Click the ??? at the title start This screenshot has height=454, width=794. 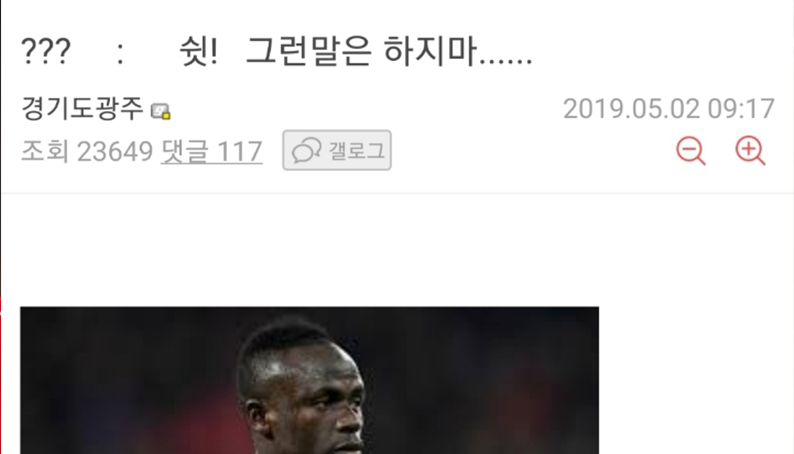(46, 51)
